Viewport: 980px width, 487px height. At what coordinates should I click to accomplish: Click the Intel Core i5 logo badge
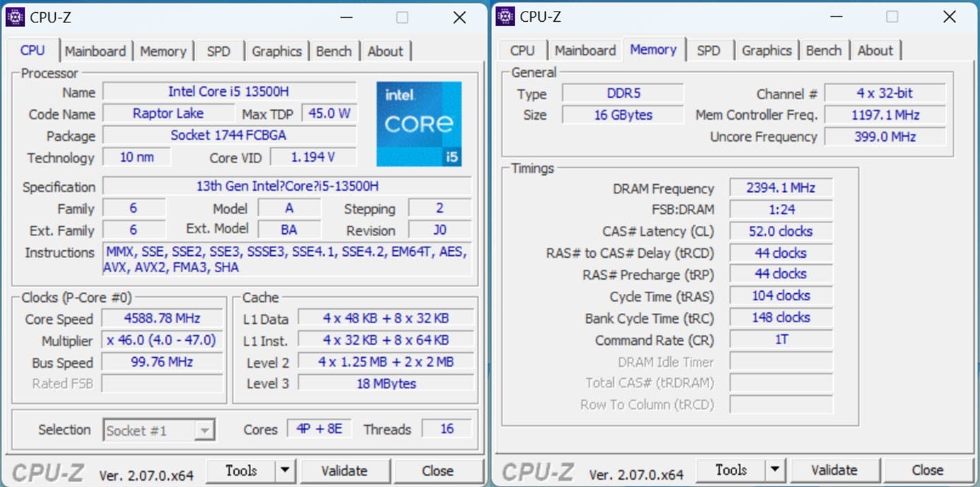click(419, 124)
